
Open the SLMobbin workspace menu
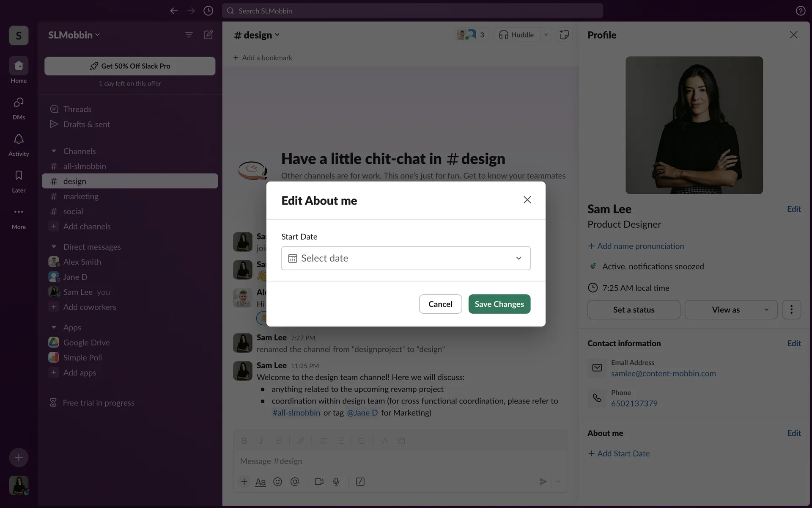click(x=74, y=35)
